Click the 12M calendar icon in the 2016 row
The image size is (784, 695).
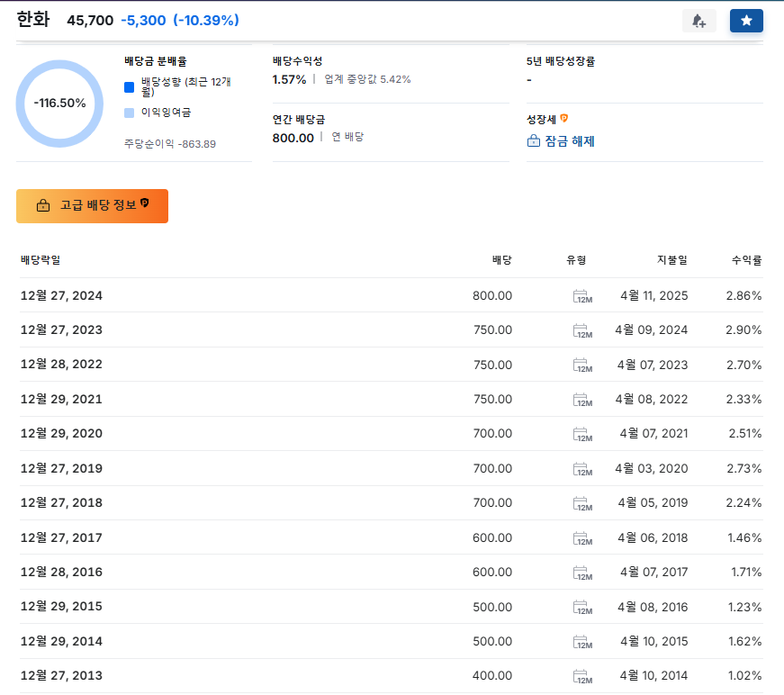click(581, 572)
